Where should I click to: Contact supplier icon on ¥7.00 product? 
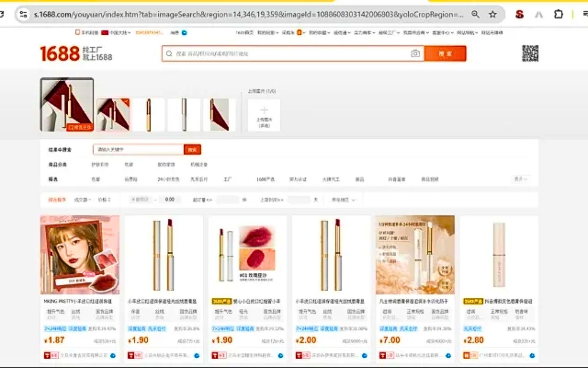point(448,355)
